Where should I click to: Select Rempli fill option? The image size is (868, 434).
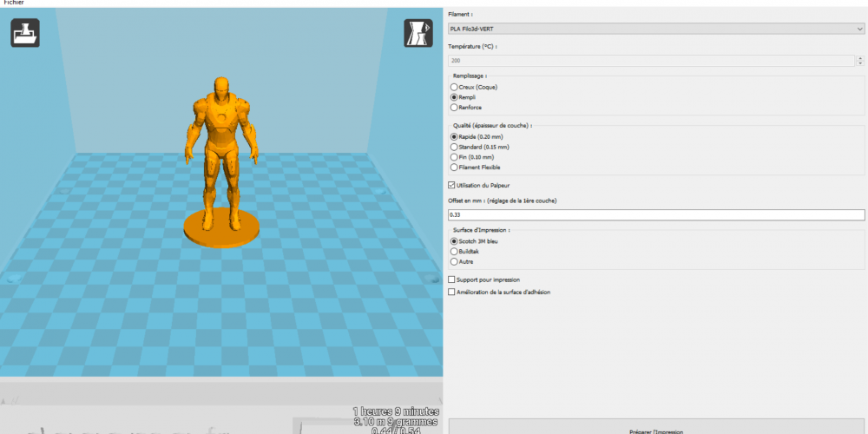464,97
